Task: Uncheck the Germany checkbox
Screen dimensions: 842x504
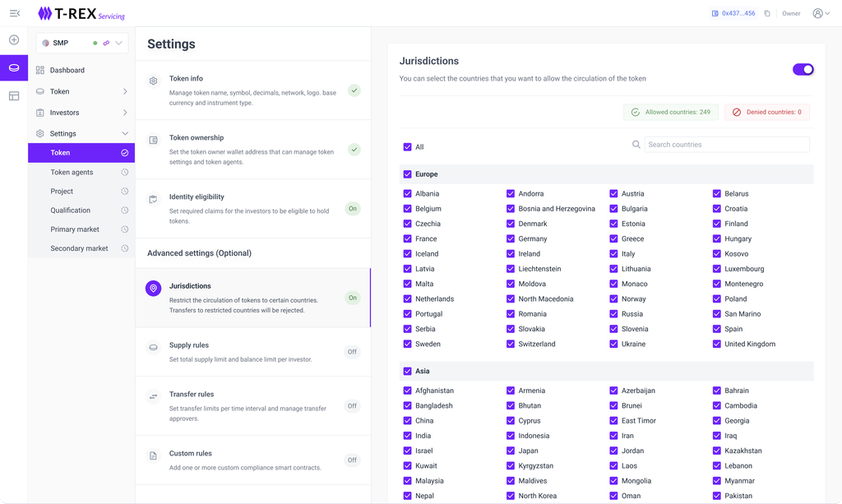Action: tap(511, 239)
